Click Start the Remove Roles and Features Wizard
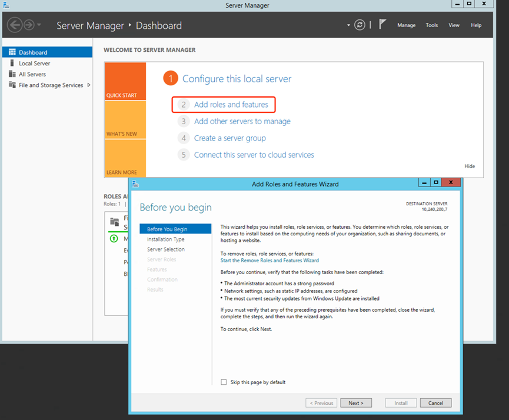Viewport: 509px width, 420px height. (x=270, y=261)
